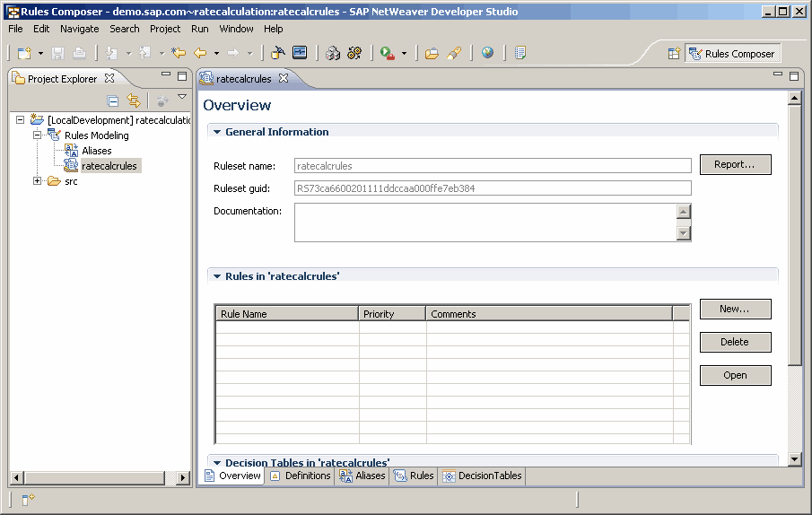Select the src folder tree item
Screen dimensions: 812x515
click(71, 181)
